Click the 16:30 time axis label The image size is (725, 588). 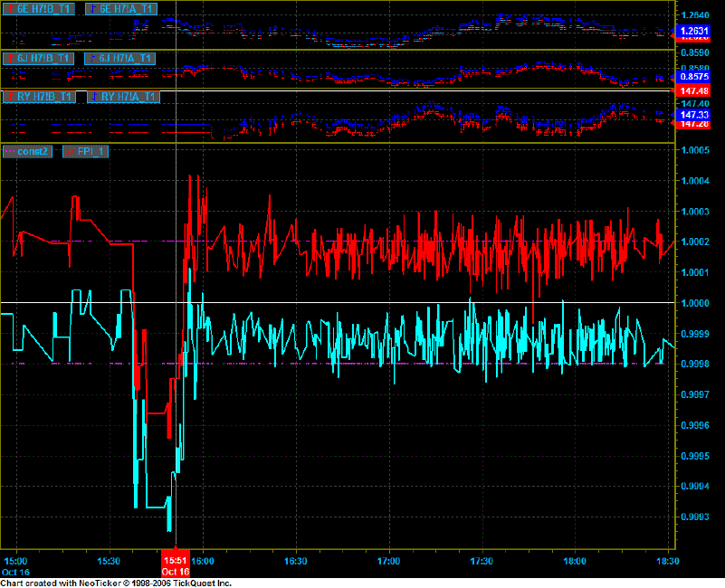coord(294,559)
